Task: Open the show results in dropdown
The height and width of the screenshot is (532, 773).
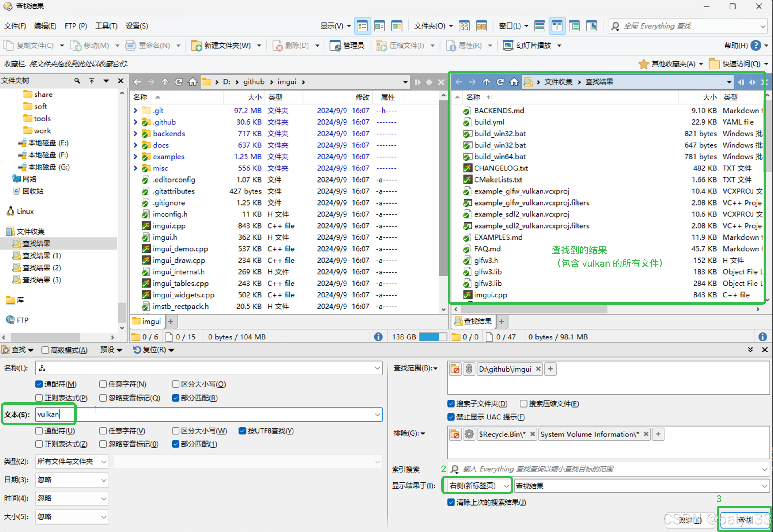Action: pyautogui.click(x=477, y=486)
